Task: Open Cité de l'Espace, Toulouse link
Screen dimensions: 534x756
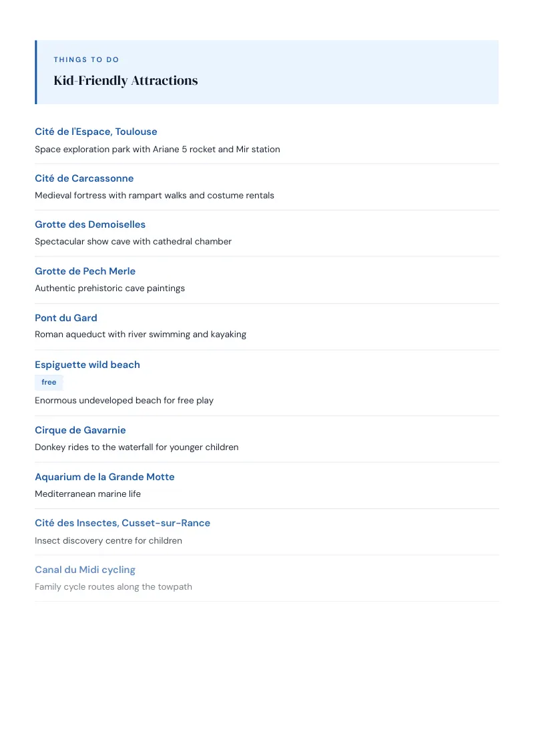Action: tap(96, 132)
